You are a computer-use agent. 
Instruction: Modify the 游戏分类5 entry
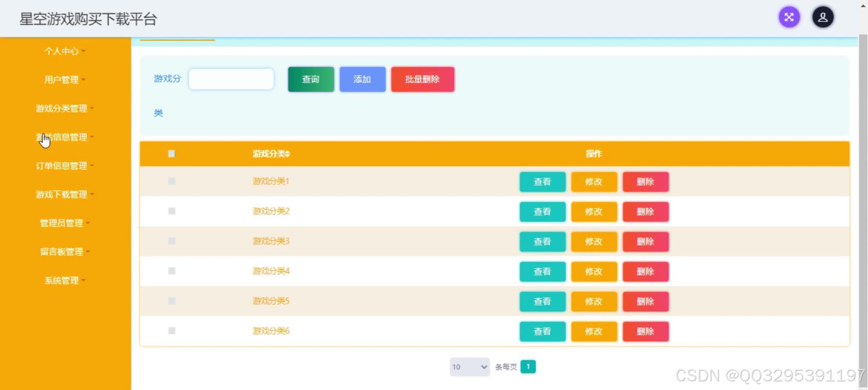[594, 302]
